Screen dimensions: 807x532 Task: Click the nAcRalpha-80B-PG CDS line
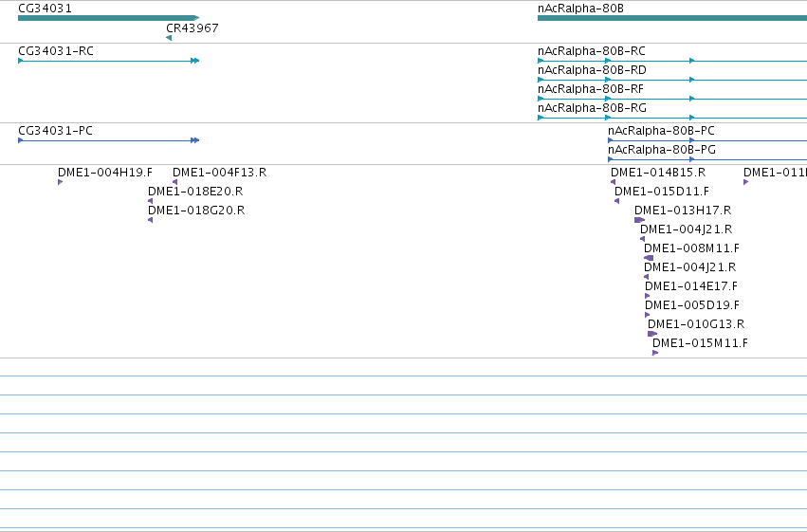707,159
